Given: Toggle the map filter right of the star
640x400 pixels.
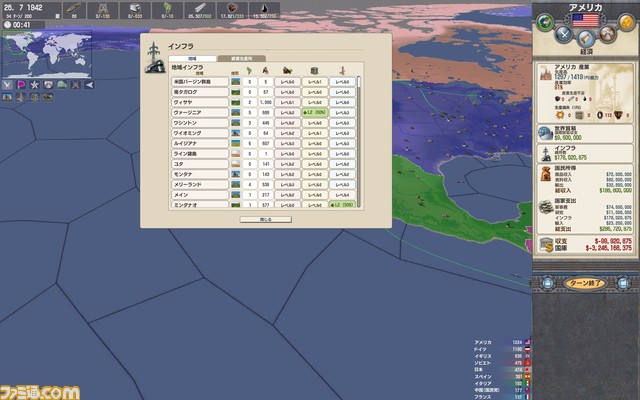Looking at the screenshot, I should tap(48, 85).
